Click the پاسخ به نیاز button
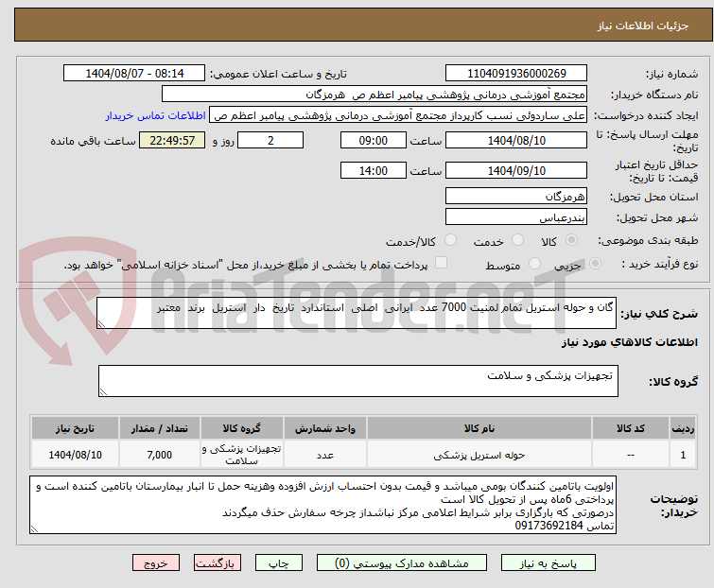 (x=548, y=563)
